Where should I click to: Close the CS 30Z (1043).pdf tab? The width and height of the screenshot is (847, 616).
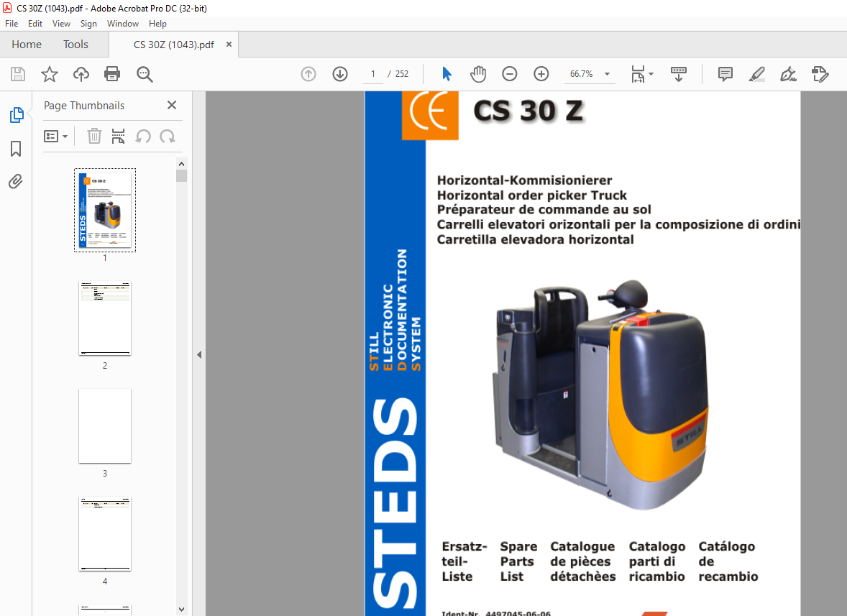point(229,45)
